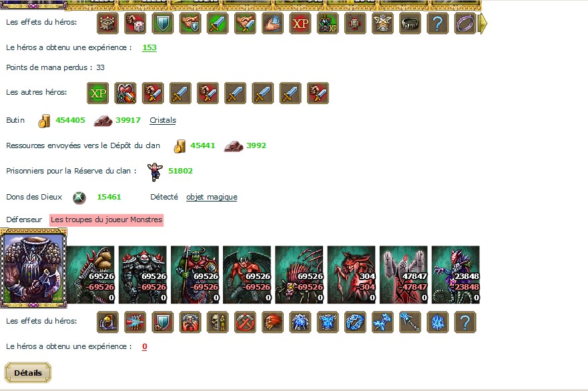Select the flaming skull defender effect icon
This screenshot has width=588, height=391.
coord(272,322)
